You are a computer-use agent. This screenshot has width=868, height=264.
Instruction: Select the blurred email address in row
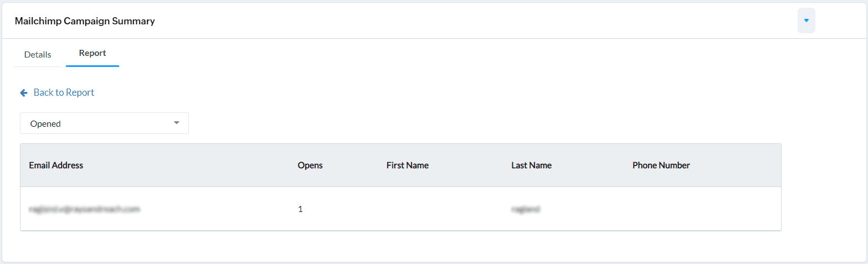pyautogui.click(x=84, y=210)
